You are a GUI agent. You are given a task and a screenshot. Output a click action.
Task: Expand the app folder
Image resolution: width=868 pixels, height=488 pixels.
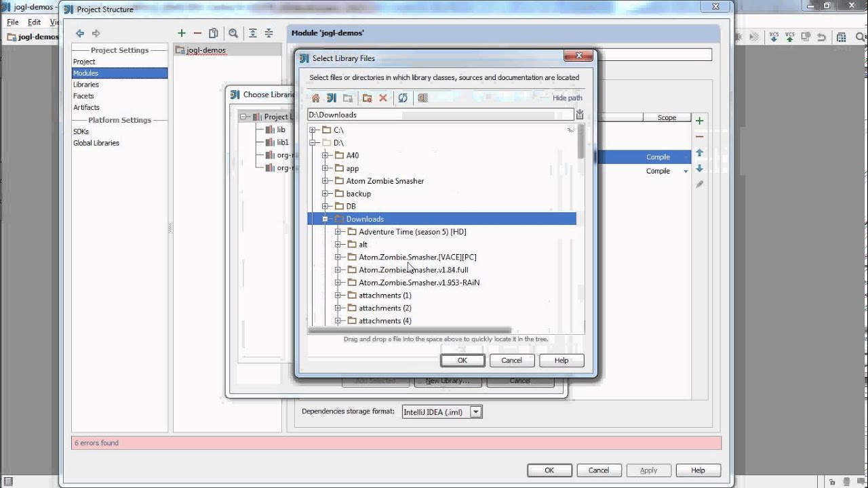[x=325, y=169]
